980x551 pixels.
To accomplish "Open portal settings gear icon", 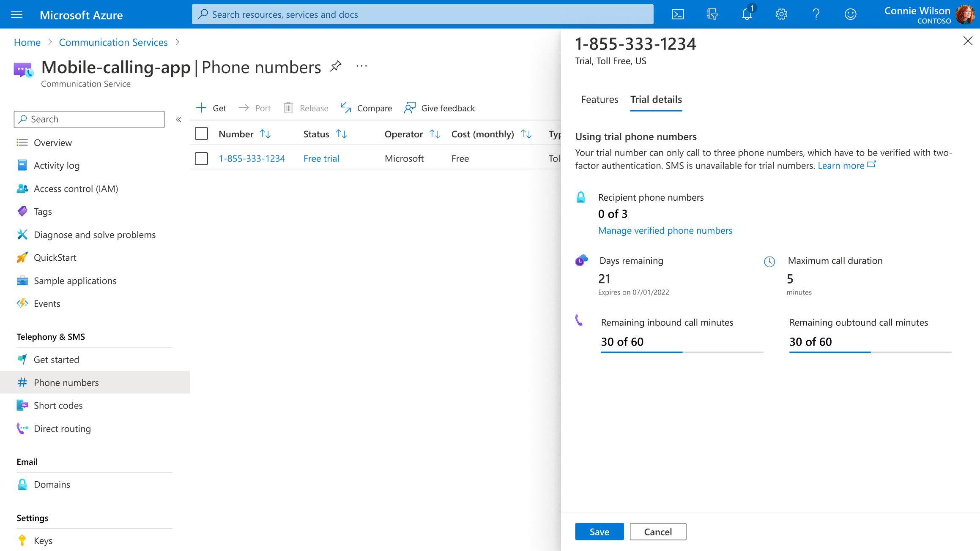I will (781, 14).
